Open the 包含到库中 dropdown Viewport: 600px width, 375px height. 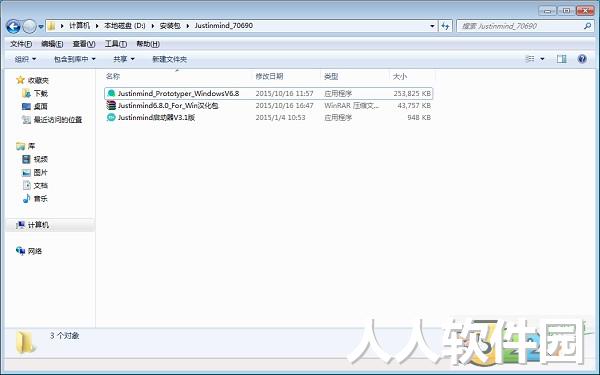tap(75, 59)
